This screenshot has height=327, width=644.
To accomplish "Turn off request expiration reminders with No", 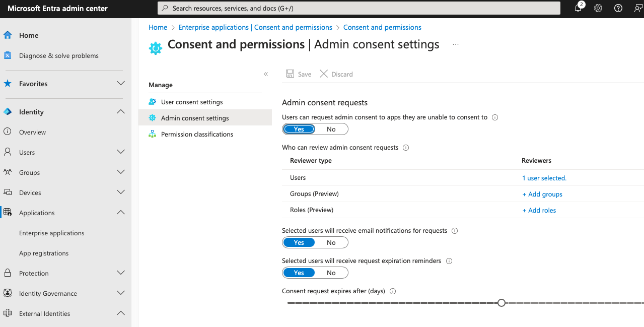I will (x=331, y=273).
